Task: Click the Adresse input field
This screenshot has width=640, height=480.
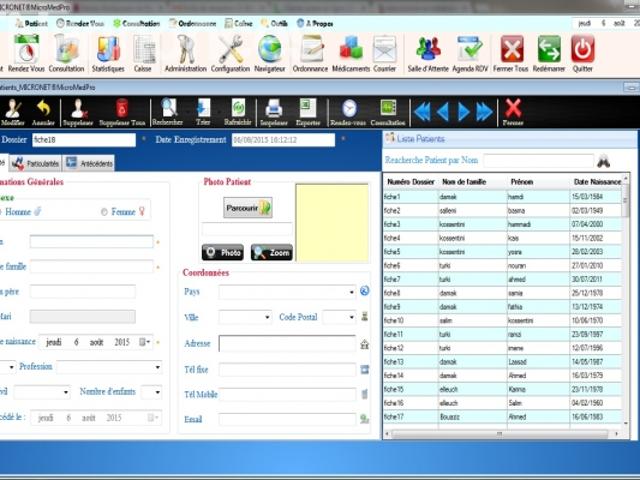Action: click(x=287, y=344)
